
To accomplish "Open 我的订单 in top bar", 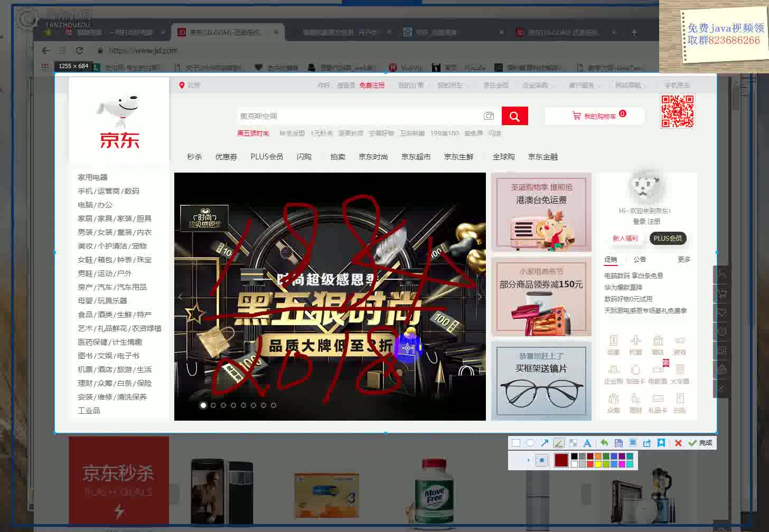I will (411, 85).
